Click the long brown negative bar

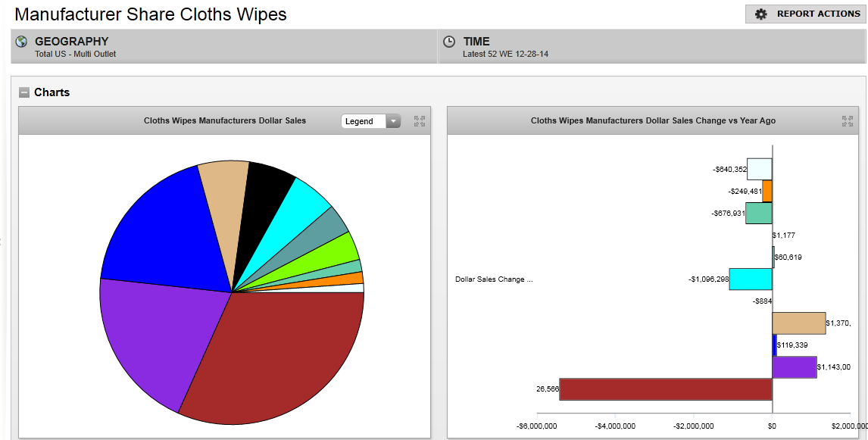[665, 389]
